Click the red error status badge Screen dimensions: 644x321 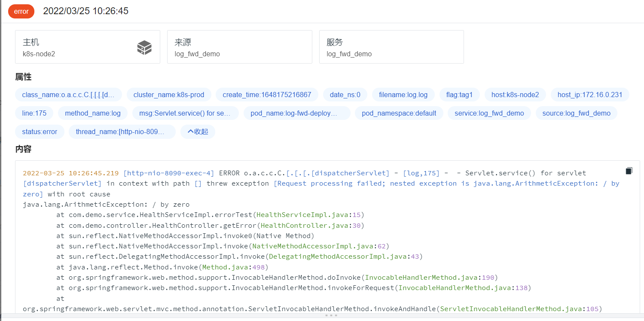21,11
